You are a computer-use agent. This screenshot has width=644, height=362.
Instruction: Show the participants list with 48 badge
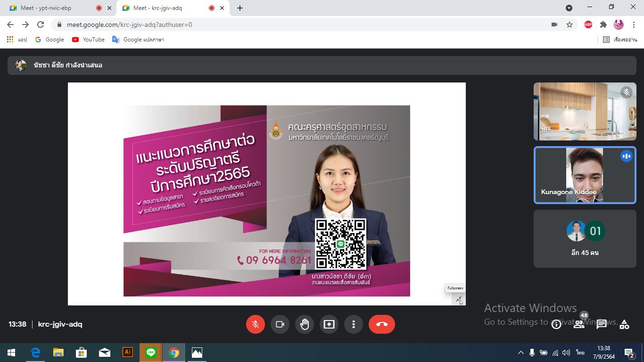[x=579, y=324]
